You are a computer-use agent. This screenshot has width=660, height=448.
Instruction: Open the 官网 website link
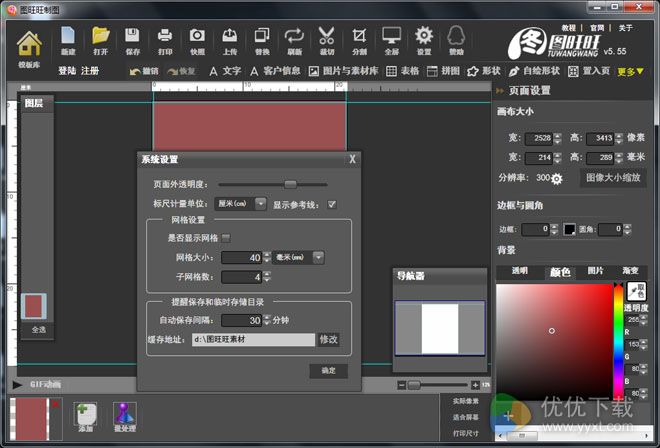tap(597, 28)
